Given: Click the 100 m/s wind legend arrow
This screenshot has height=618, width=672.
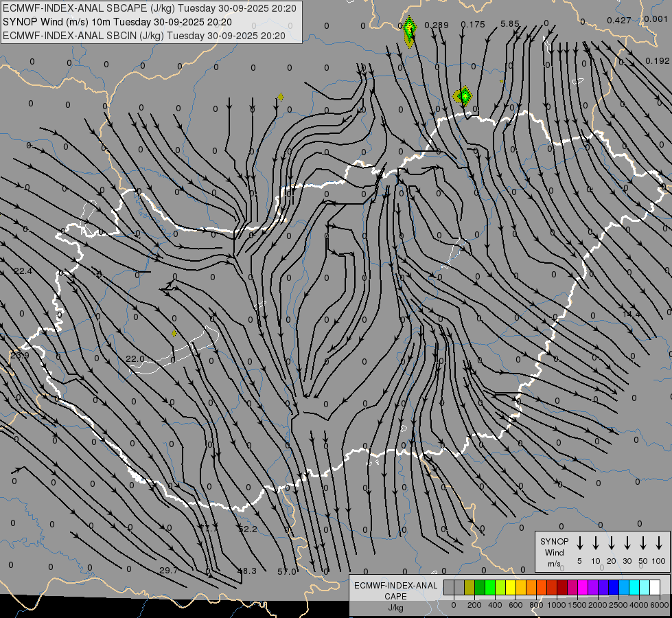Looking at the screenshot, I should click(659, 543).
